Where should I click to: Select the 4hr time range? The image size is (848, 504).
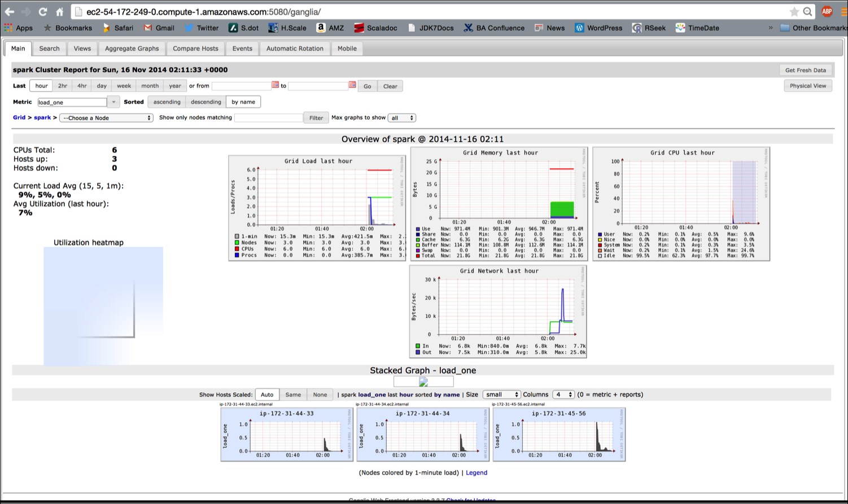click(x=82, y=86)
